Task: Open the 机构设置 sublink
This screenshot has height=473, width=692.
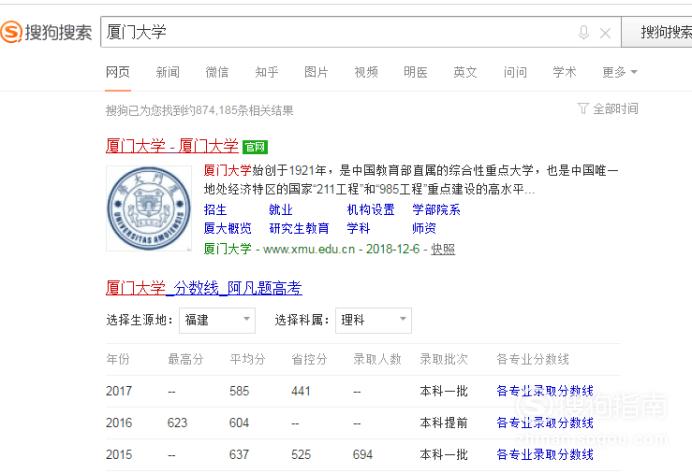Action: point(371,210)
